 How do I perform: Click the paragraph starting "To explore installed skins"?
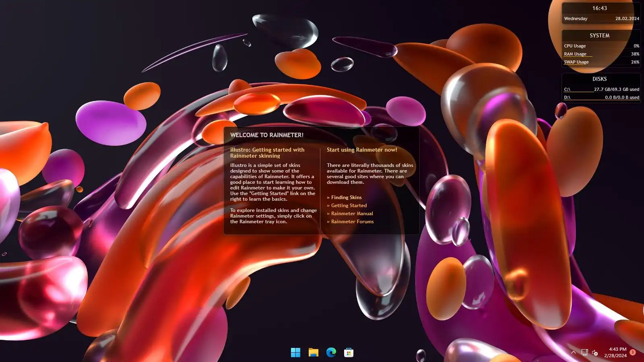[273, 216]
